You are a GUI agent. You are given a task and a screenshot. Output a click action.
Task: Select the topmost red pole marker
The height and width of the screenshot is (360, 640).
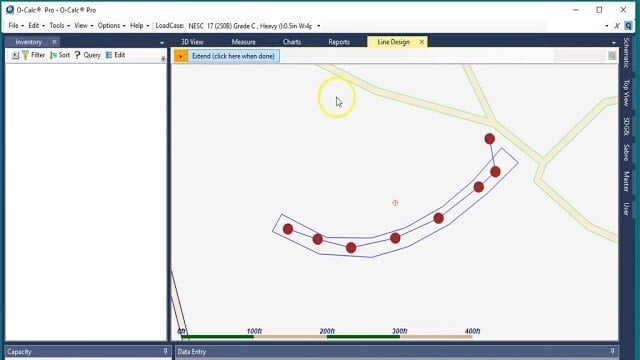[490, 139]
